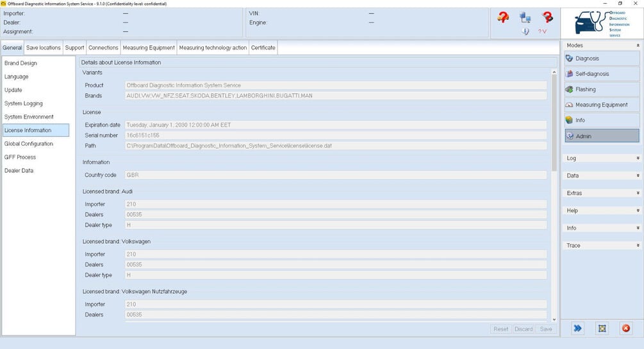The width and height of the screenshot is (644, 349).
Task: Click the Discard button
Action: point(524,329)
